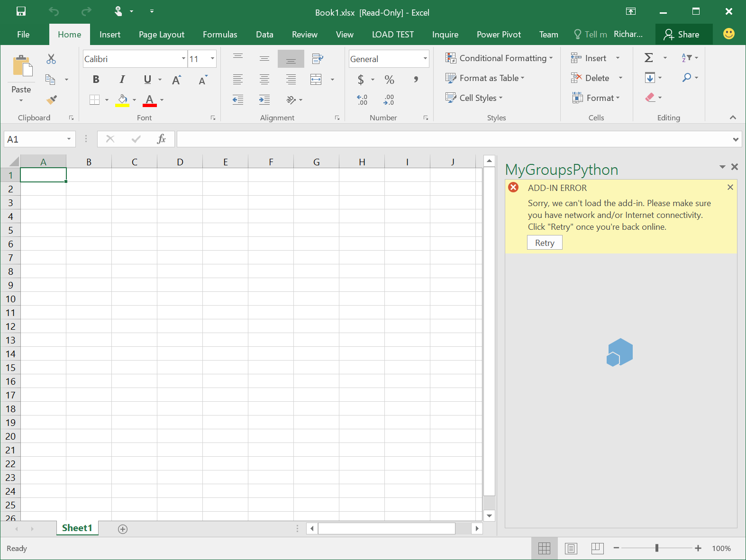The height and width of the screenshot is (560, 746).
Task: Toggle Align Left for cells
Action: tap(238, 79)
